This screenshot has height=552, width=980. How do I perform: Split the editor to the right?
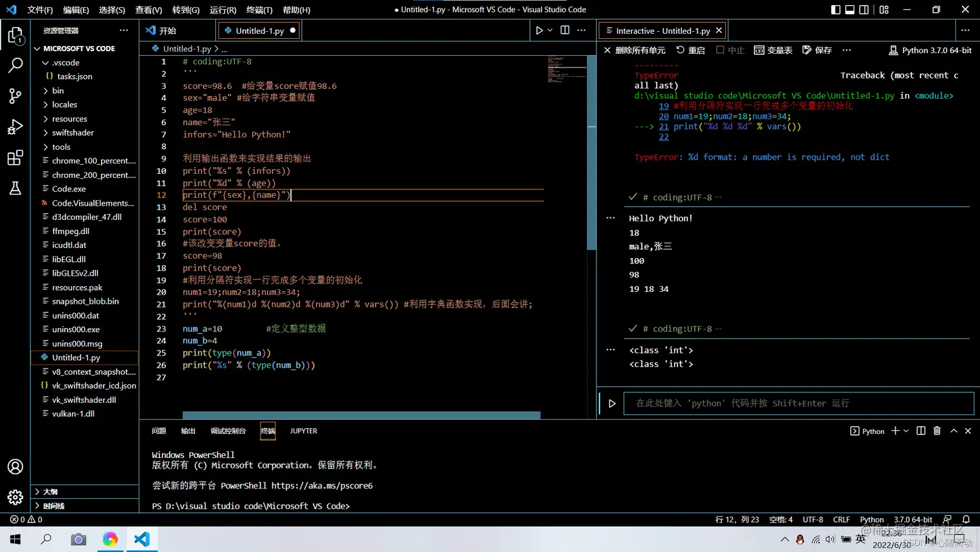pos(565,30)
